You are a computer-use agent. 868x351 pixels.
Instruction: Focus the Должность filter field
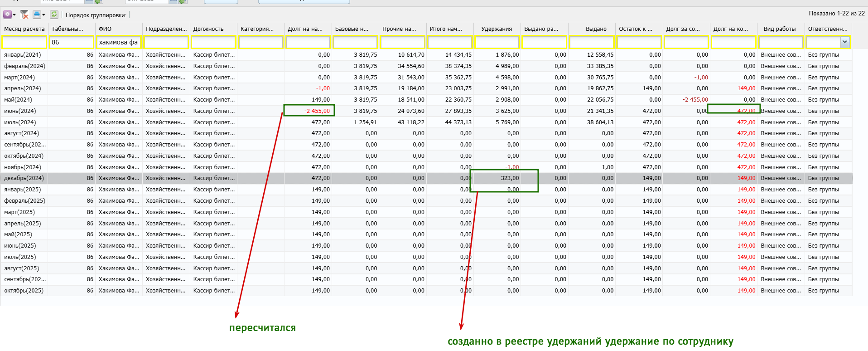tap(214, 42)
